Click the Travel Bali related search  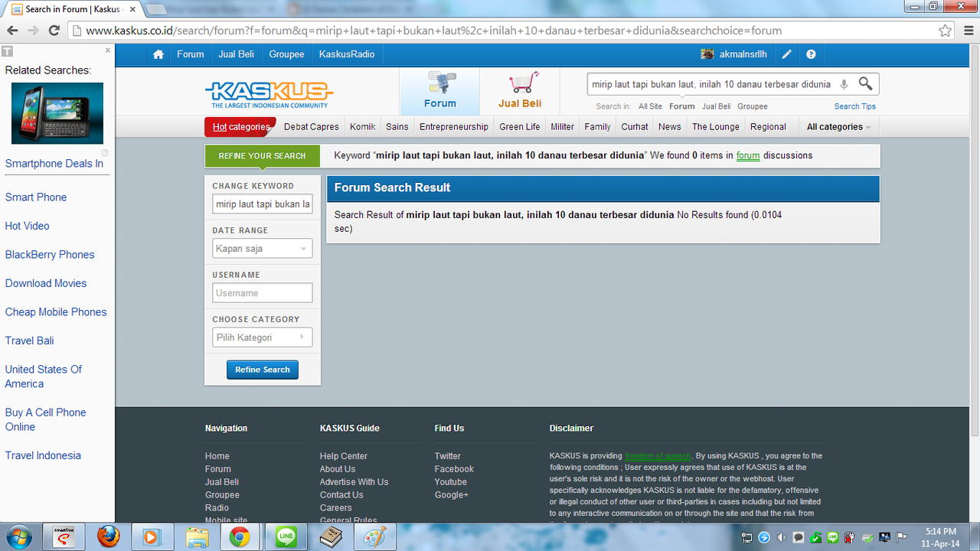[x=30, y=341]
